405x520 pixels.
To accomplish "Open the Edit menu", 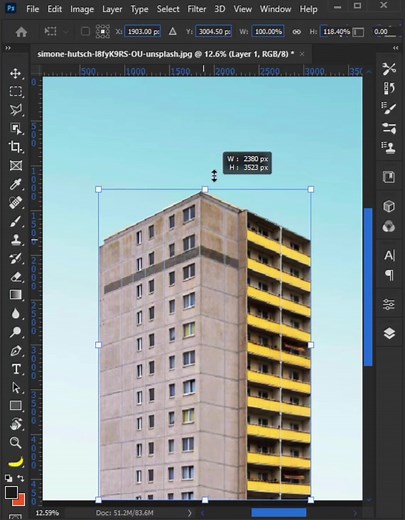I will pyautogui.click(x=54, y=9).
